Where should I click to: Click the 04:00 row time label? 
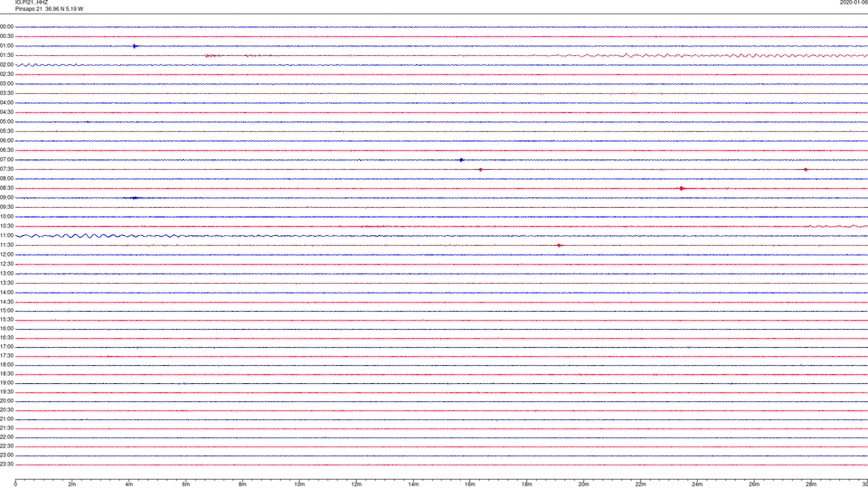6,103
